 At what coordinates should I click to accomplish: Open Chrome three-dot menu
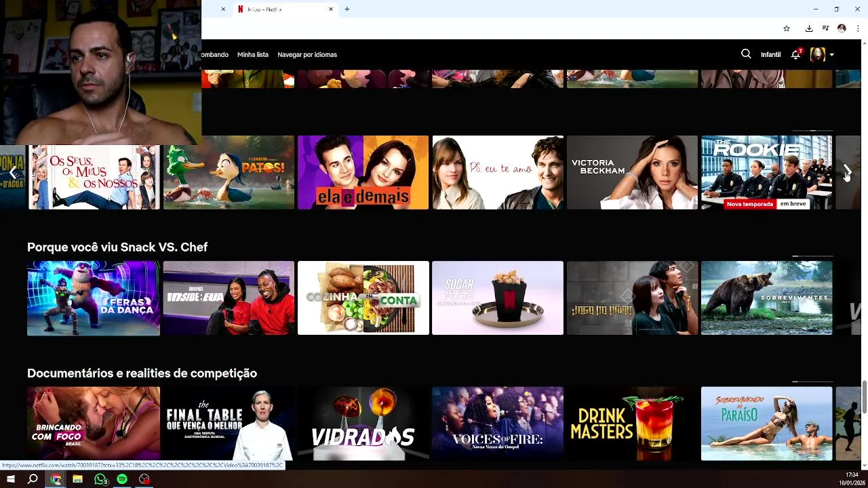pos(858,28)
